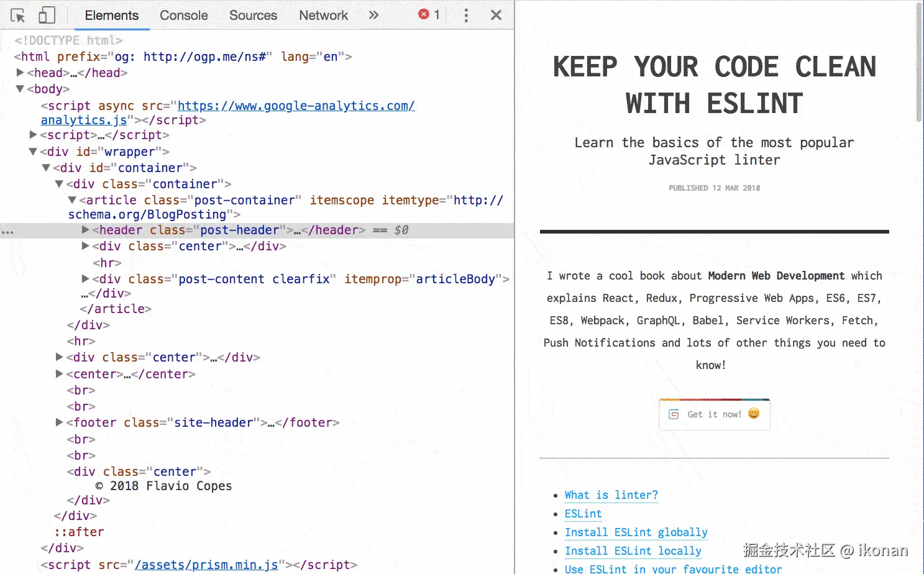Open the Sources tab

tap(253, 15)
